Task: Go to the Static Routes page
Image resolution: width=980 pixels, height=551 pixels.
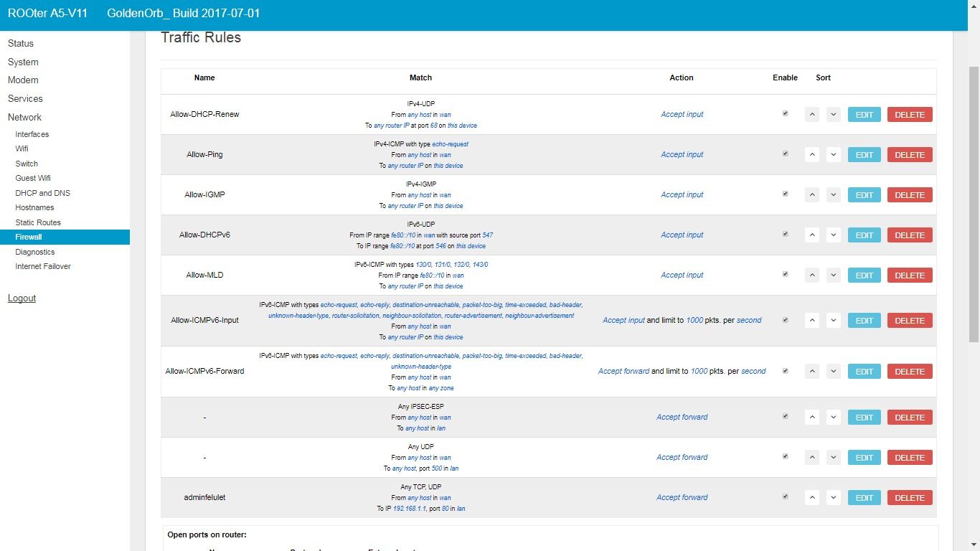Action: (38, 222)
